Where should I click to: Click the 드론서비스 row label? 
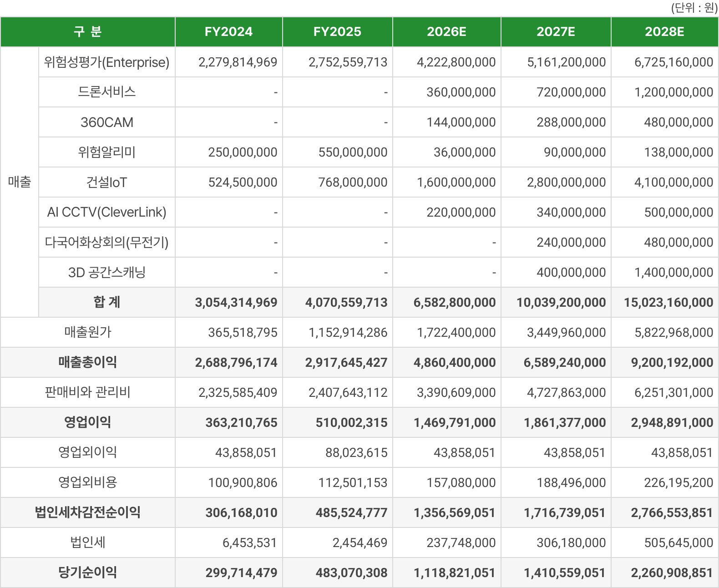[107, 92]
